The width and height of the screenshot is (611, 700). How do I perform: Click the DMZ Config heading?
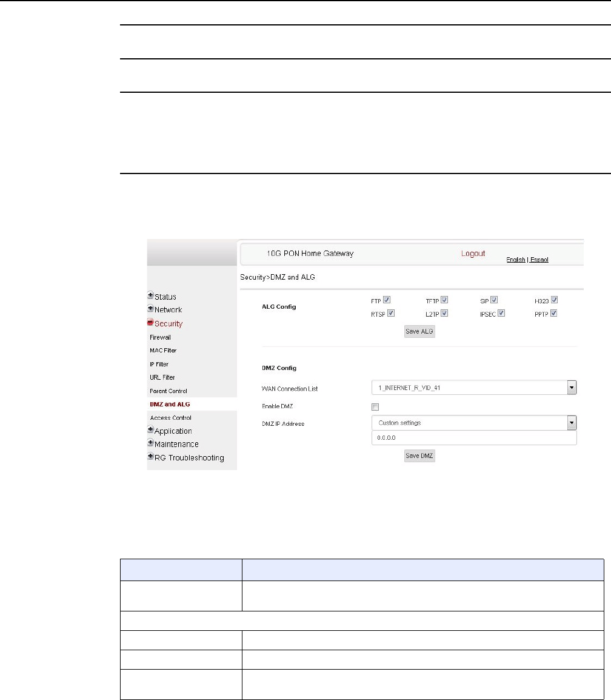coord(279,368)
